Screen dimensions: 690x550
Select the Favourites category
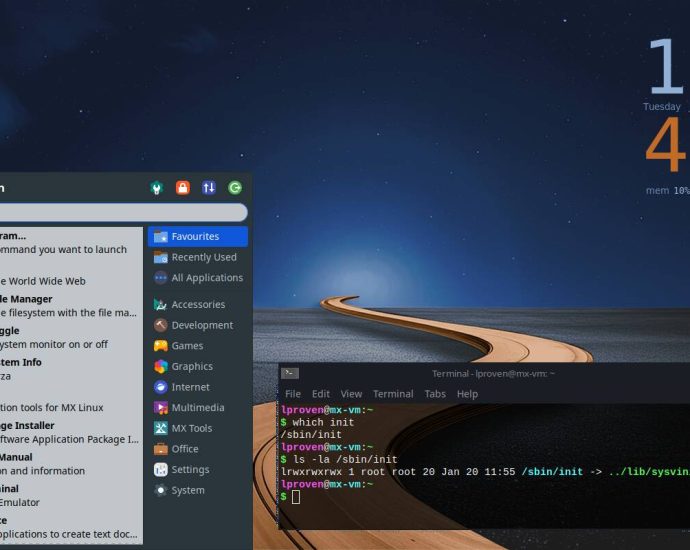click(198, 236)
